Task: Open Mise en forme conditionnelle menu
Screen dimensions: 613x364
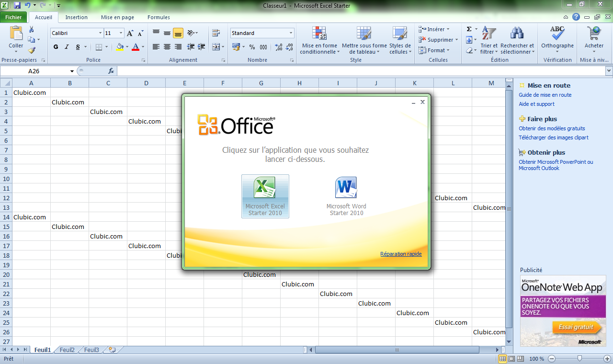Action: 319,40
